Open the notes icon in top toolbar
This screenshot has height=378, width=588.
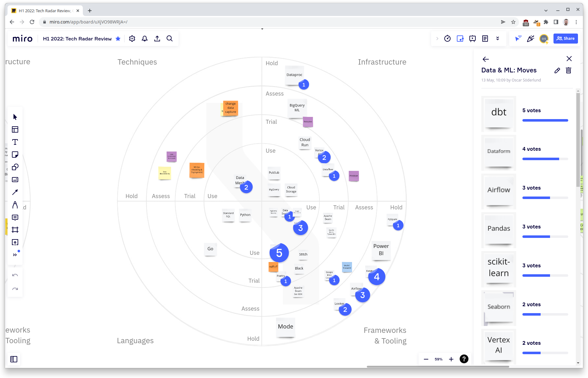pos(485,39)
